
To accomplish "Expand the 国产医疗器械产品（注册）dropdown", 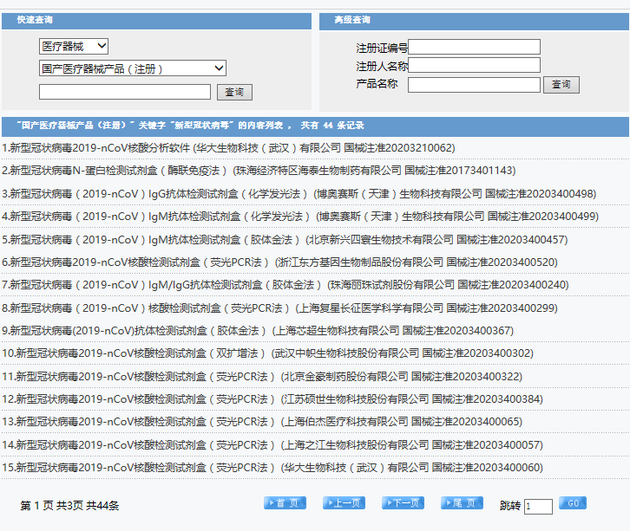I will 132,68.
